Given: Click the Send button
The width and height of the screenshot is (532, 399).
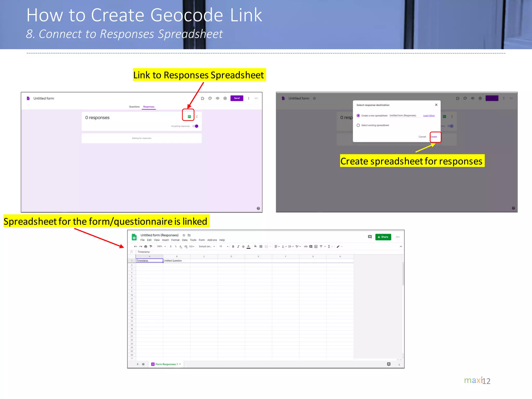Looking at the screenshot, I should 237,98.
